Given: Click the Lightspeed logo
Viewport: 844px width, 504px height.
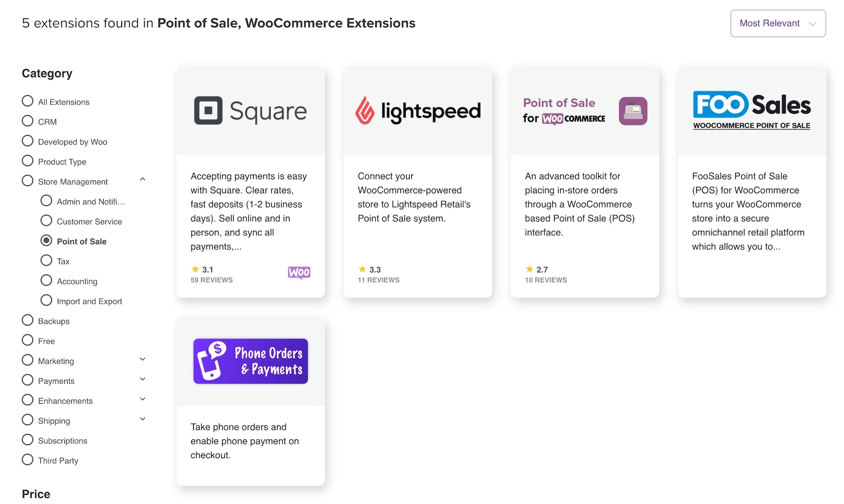Looking at the screenshot, I should pos(417,111).
